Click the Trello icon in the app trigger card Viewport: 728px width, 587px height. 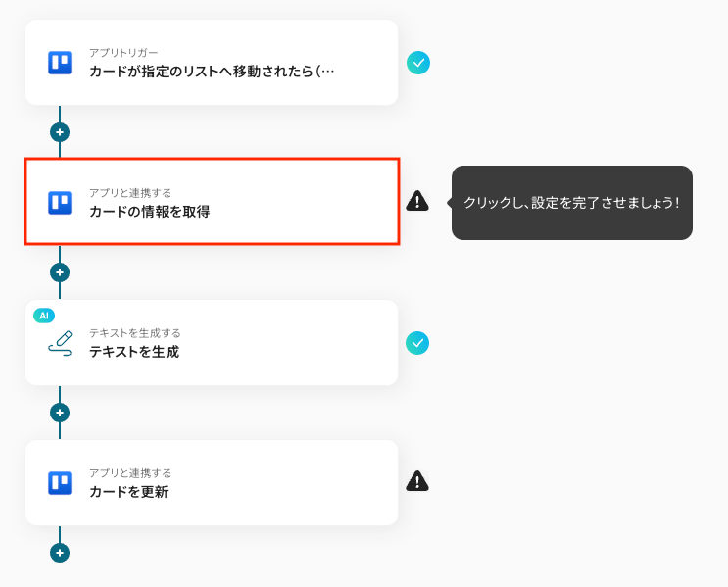60,63
